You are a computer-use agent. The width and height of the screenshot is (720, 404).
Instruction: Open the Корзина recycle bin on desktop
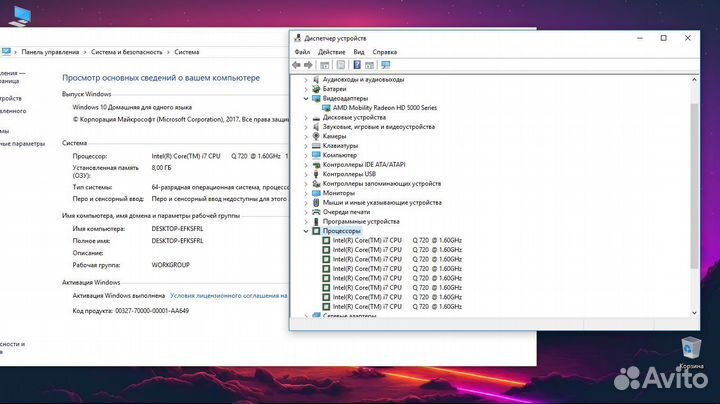pyautogui.click(x=691, y=352)
